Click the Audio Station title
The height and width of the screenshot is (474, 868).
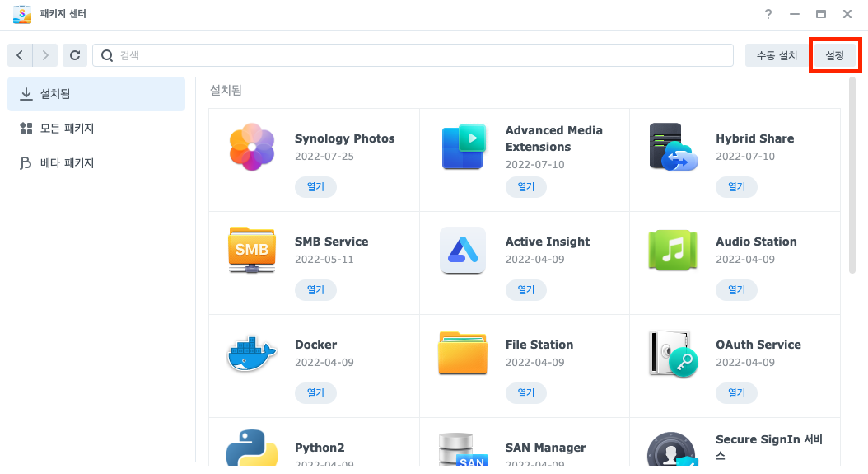pyautogui.click(x=756, y=242)
